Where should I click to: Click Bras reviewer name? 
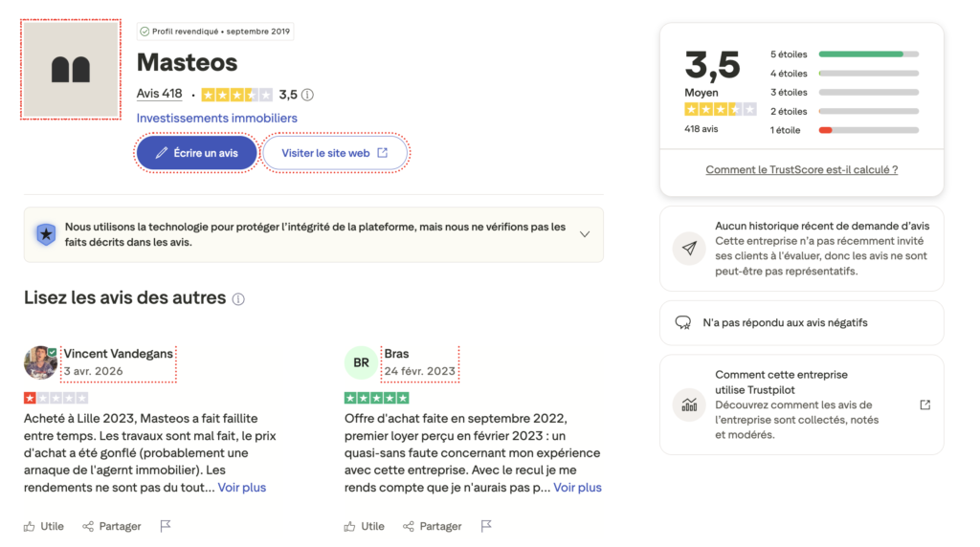(396, 354)
